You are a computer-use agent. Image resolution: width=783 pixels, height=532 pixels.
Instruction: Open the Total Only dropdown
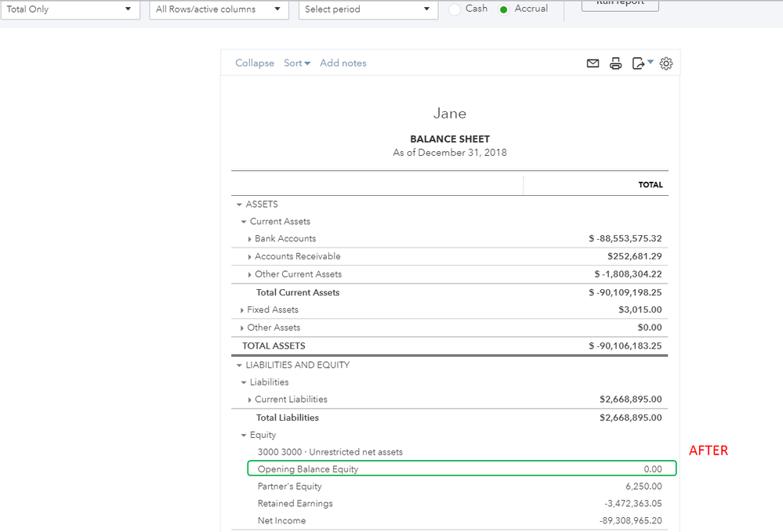pyautogui.click(x=71, y=9)
